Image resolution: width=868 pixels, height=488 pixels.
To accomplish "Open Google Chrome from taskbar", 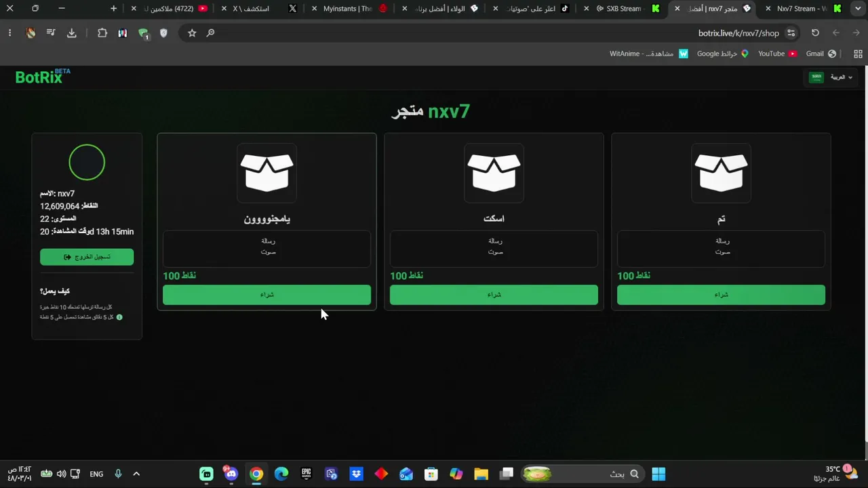I will (x=256, y=474).
